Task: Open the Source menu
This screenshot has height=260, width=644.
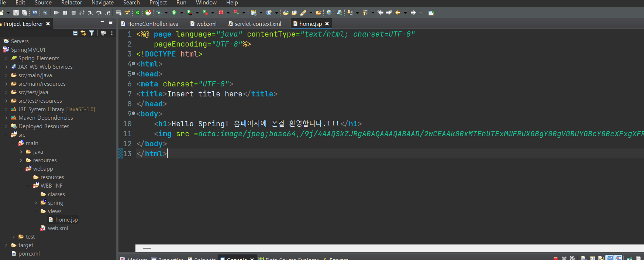Action: point(43,3)
